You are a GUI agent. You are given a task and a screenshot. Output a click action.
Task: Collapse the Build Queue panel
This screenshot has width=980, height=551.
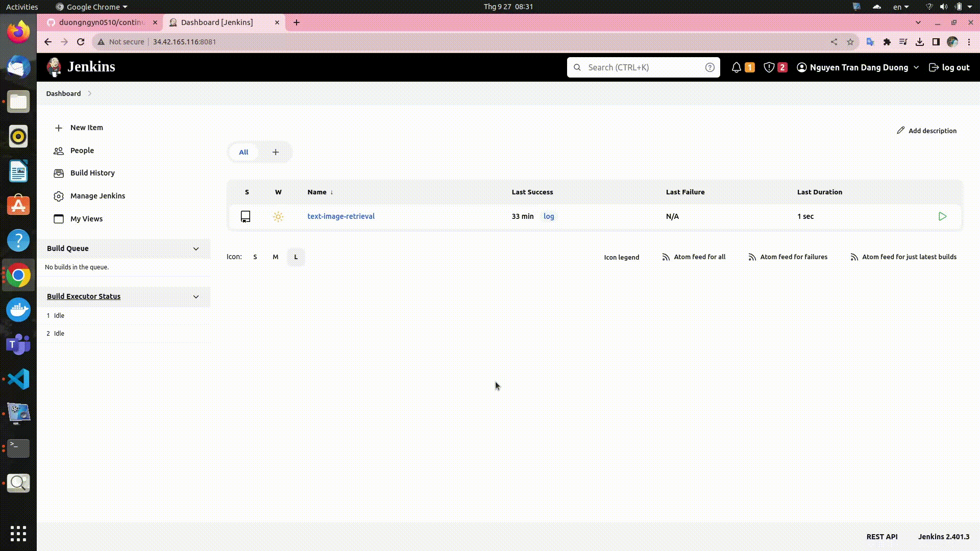196,248
